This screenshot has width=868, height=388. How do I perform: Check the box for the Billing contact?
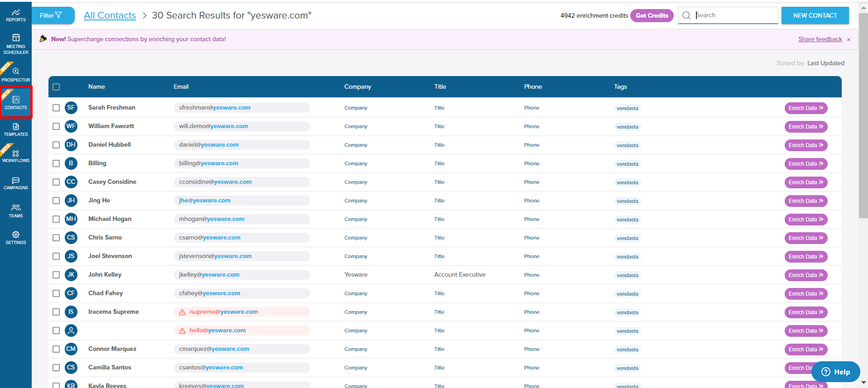[x=56, y=163]
